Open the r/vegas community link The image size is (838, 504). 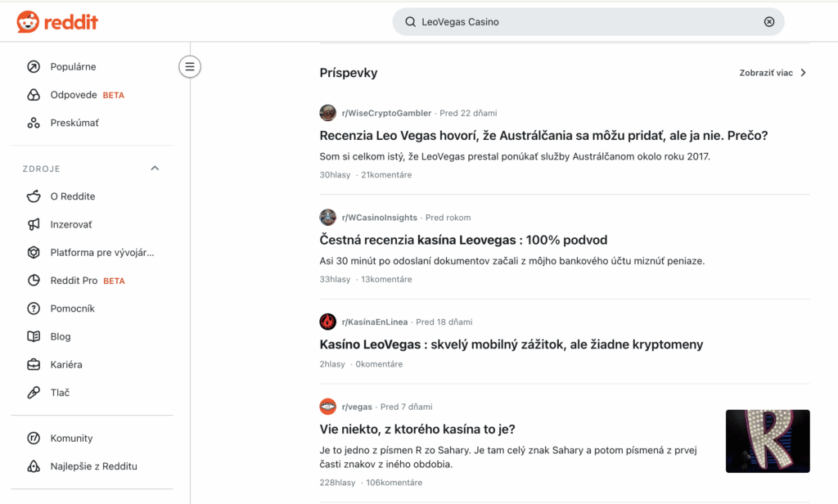click(x=357, y=407)
